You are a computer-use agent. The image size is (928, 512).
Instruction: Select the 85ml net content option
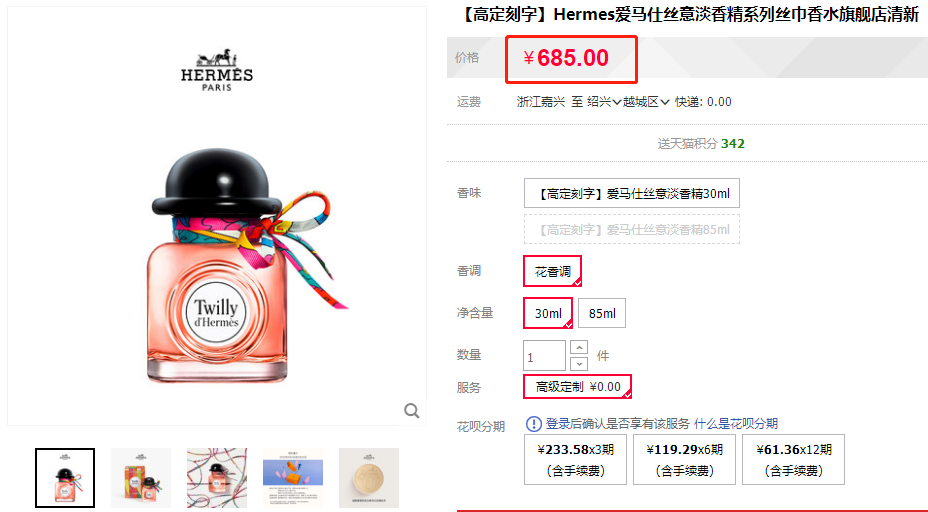pyautogui.click(x=602, y=313)
